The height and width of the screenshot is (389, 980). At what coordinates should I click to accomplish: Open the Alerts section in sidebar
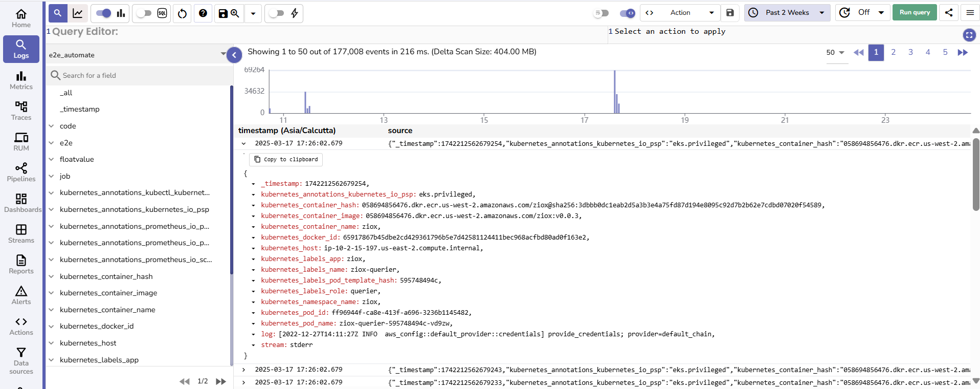(x=21, y=295)
